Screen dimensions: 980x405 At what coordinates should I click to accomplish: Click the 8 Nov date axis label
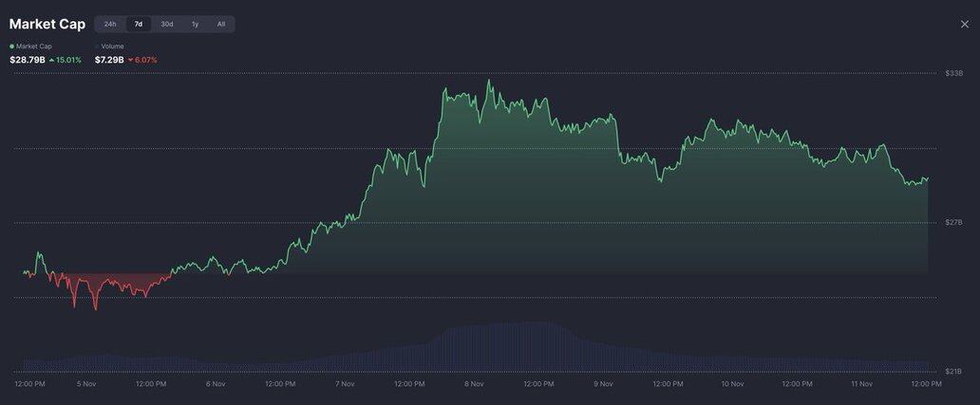[475, 384]
